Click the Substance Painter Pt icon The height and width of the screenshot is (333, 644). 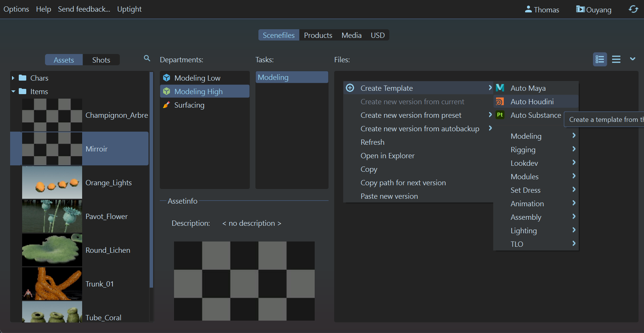click(500, 115)
